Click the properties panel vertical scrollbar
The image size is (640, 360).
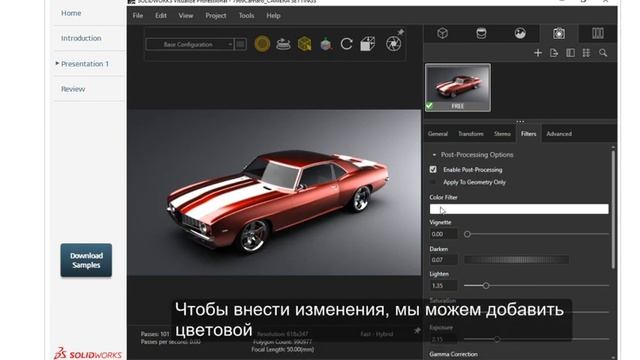pos(613,208)
